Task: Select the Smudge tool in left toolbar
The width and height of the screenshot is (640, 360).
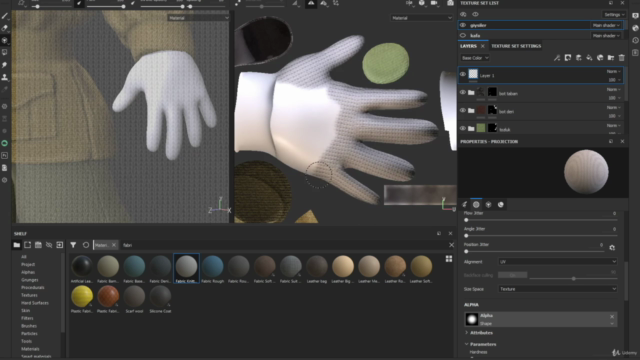Action: click(4, 65)
